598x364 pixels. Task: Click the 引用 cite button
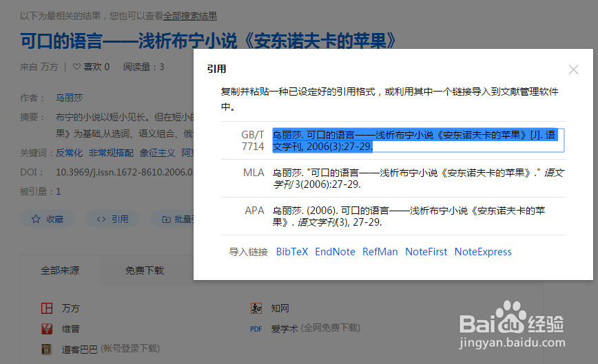point(112,220)
